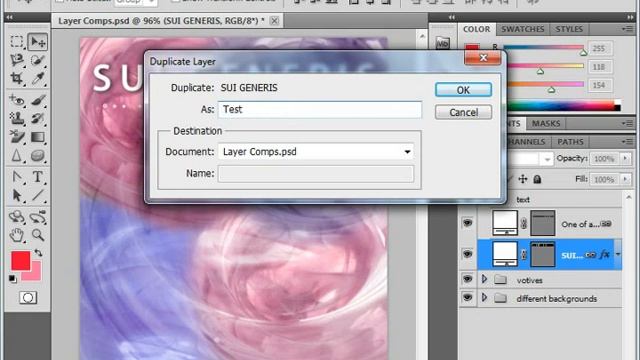The height and width of the screenshot is (360, 640).
Task: Collapse SUI GENERIS layer effects arrow
Action: (x=618, y=254)
